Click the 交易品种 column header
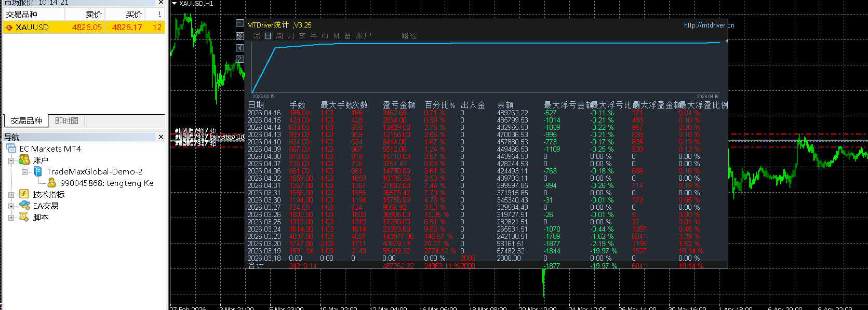This screenshot has width=868, height=310. click(x=34, y=15)
